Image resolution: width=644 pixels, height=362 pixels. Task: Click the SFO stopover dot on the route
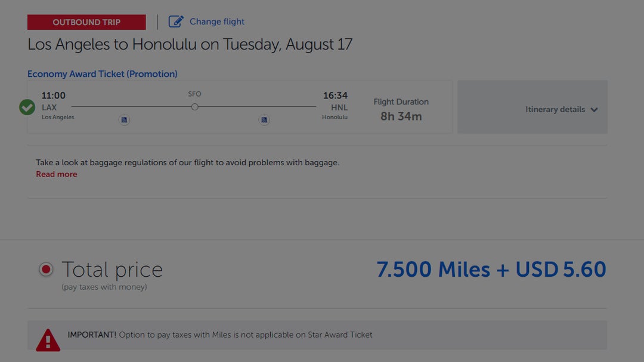pyautogui.click(x=194, y=106)
